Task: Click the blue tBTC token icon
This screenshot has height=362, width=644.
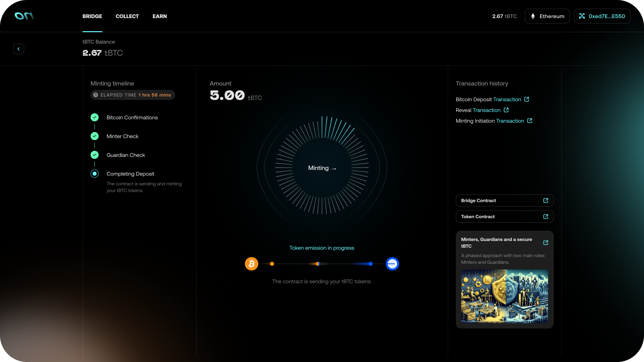Action: pyautogui.click(x=392, y=264)
